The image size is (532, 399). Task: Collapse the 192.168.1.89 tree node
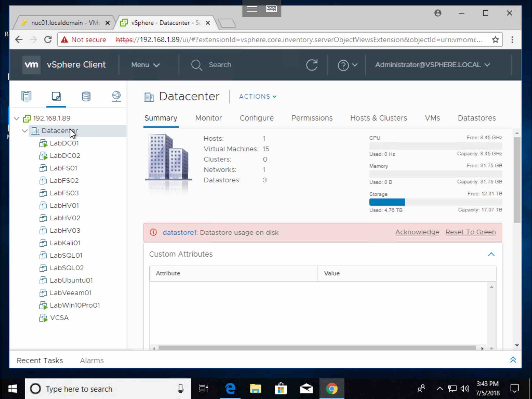tap(17, 118)
